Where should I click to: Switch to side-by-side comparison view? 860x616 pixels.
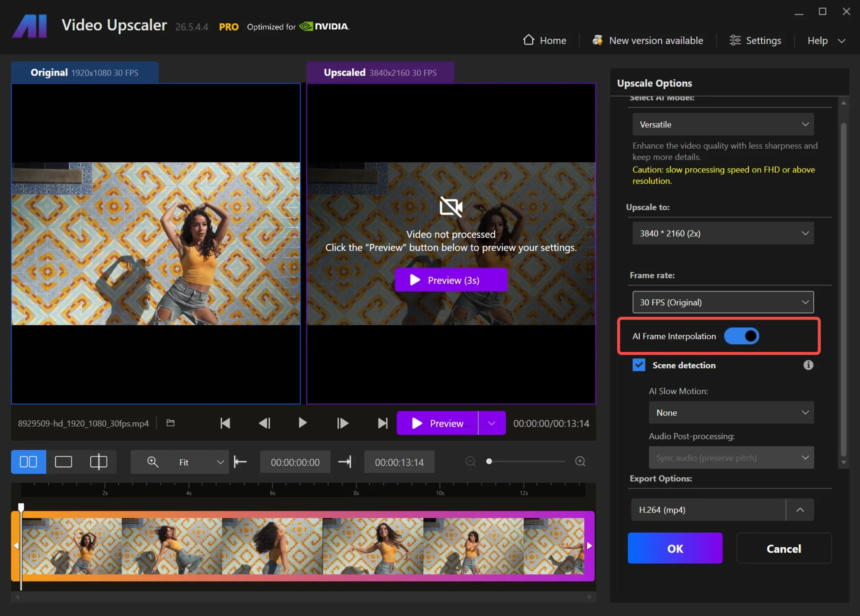(28, 461)
